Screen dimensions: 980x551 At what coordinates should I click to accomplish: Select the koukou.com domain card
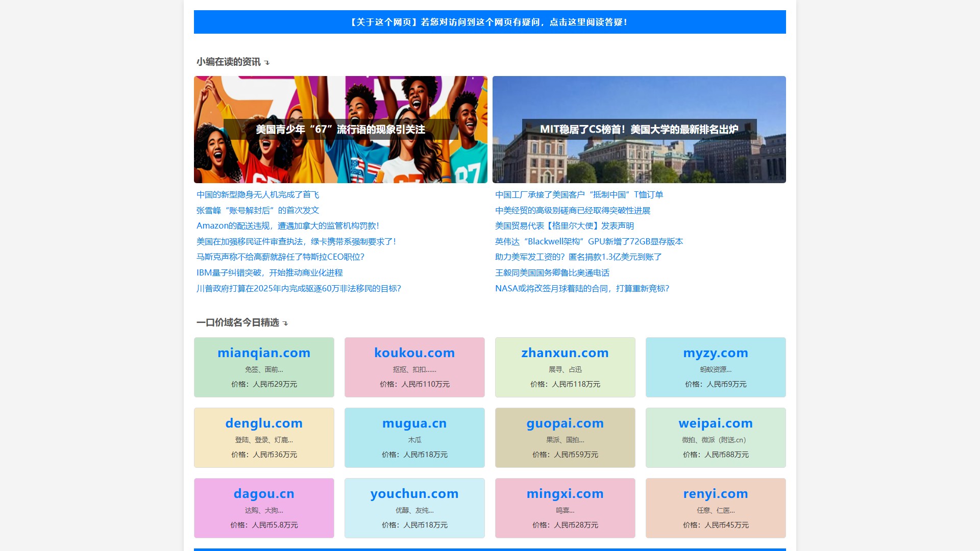click(x=414, y=367)
